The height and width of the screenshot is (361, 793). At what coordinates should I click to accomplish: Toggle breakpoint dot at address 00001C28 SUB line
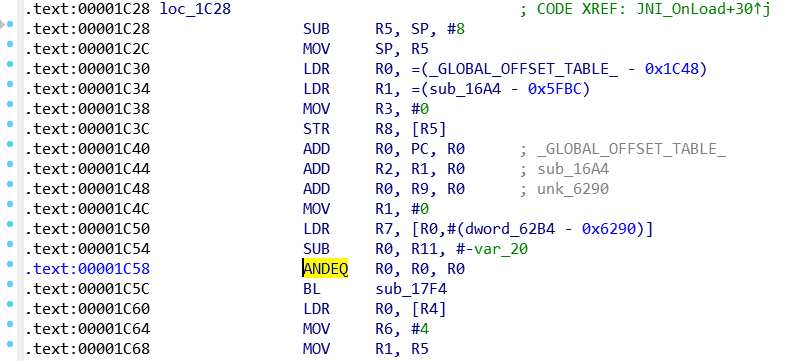pos(10,25)
